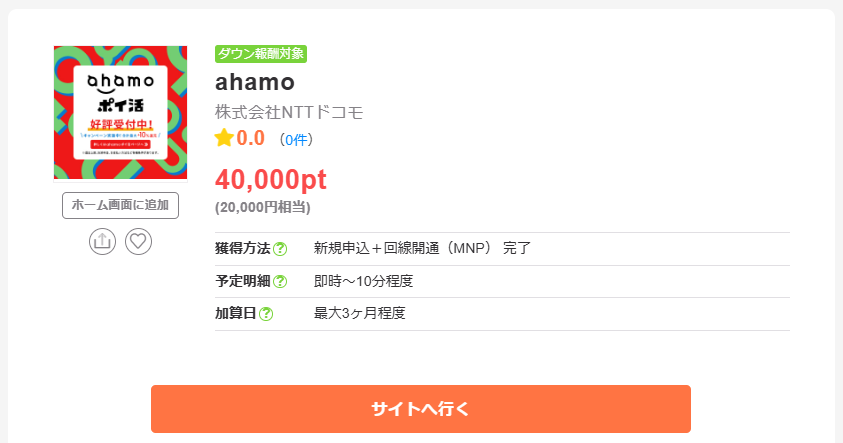Click the 予定明細 row label
843x443 pixels.
pos(242,281)
